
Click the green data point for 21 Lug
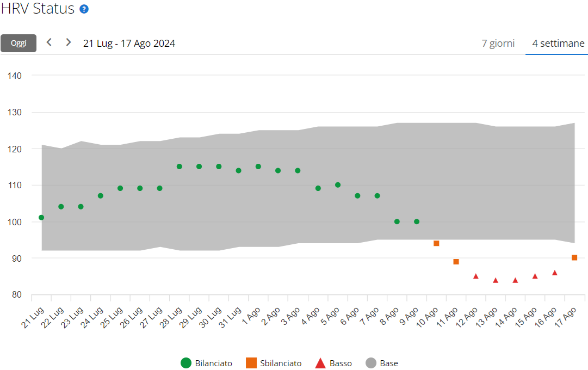pos(41,218)
